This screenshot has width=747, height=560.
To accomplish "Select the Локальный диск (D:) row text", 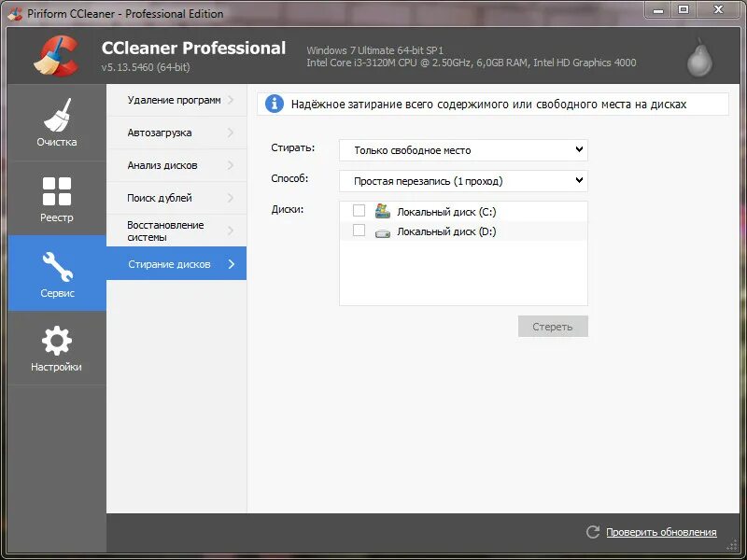I will 446,231.
